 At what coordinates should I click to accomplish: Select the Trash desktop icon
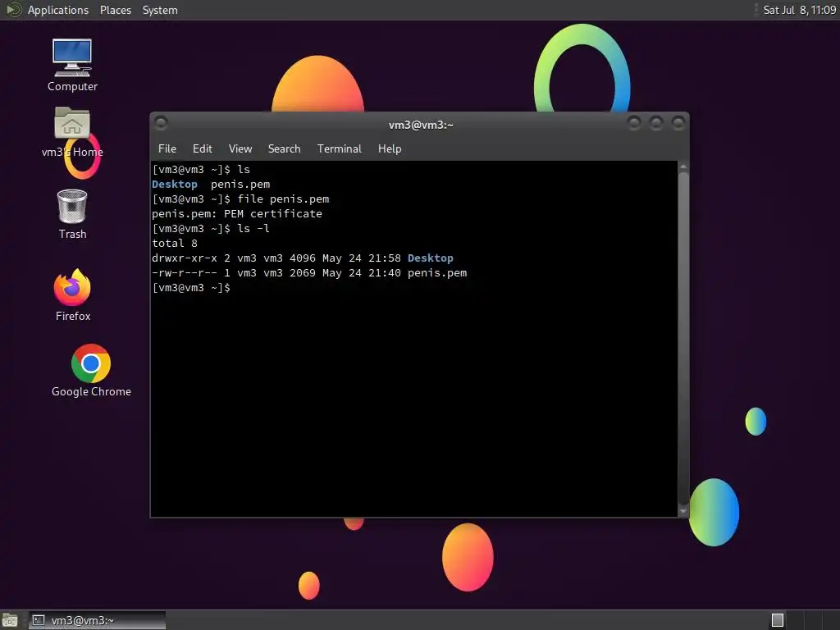[72, 214]
